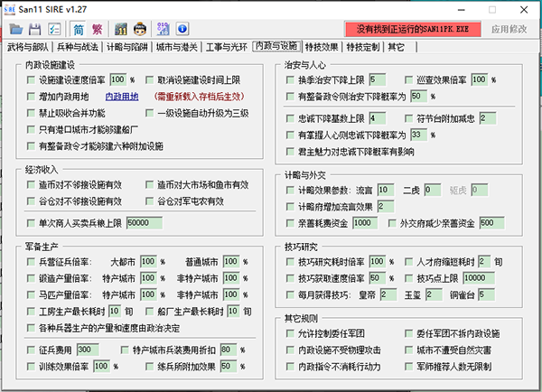Switch to Traditional Chinese with 繁 icon
542x392 pixels.
point(98,29)
